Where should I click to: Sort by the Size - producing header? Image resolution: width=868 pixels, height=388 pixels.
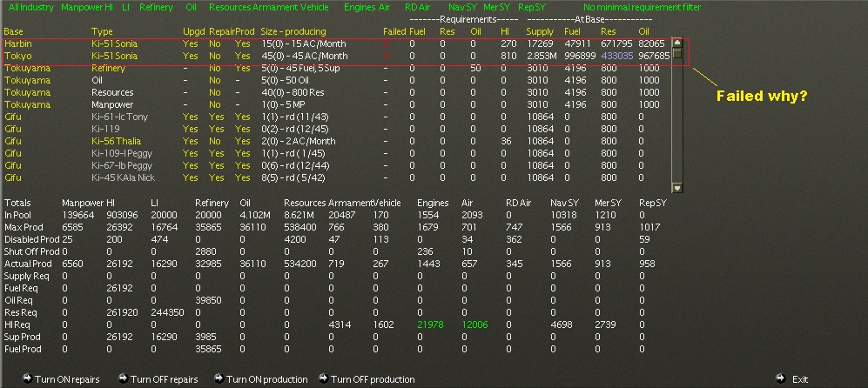pos(293,31)
